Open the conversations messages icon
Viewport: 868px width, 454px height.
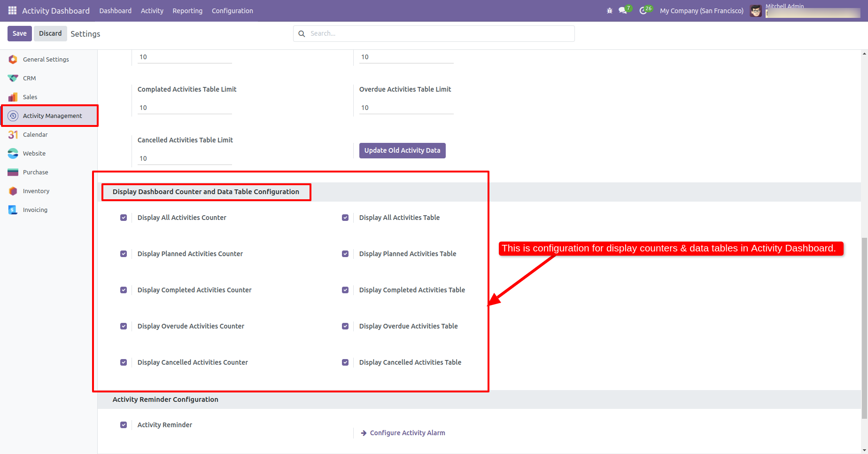tap(623, 10)
